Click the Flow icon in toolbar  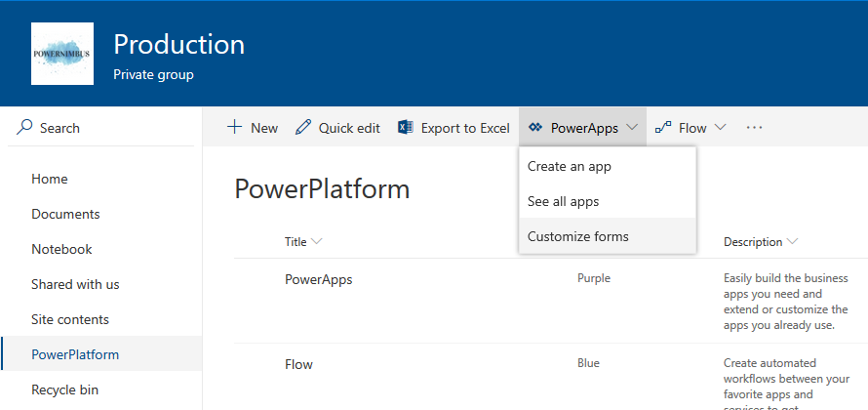coord(663,128)
